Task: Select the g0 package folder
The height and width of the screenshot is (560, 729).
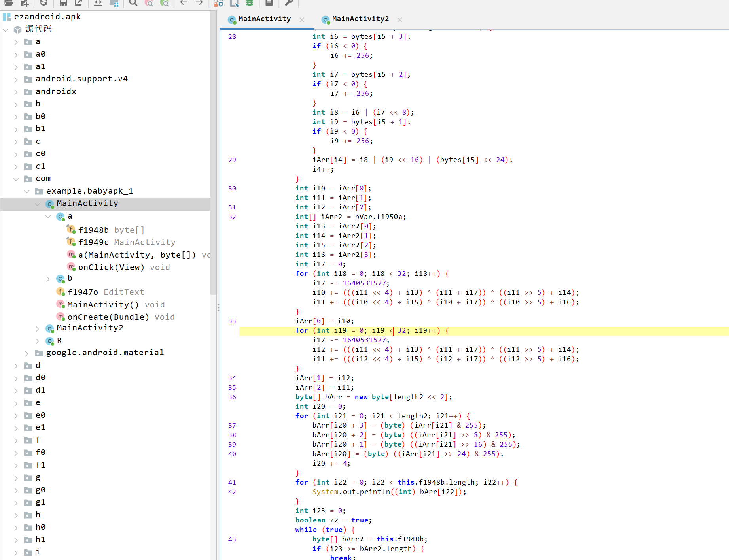Action: click(x=40, y=490)
